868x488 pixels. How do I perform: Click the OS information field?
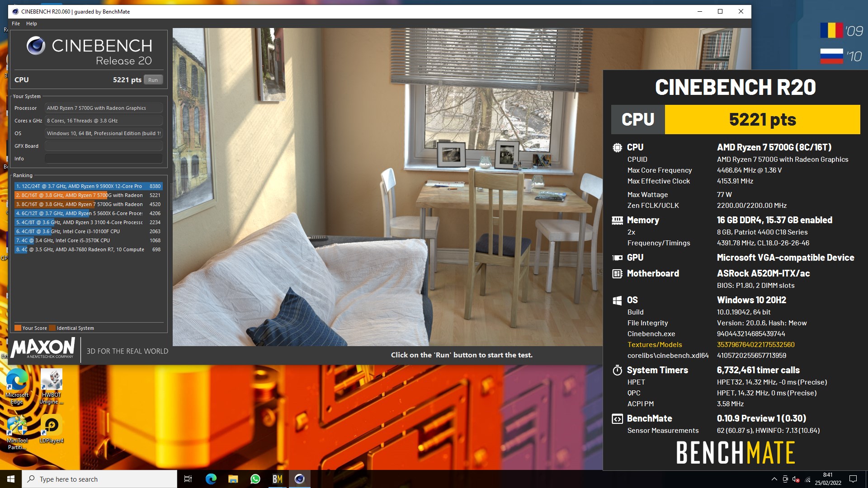[x=104, y=133]
